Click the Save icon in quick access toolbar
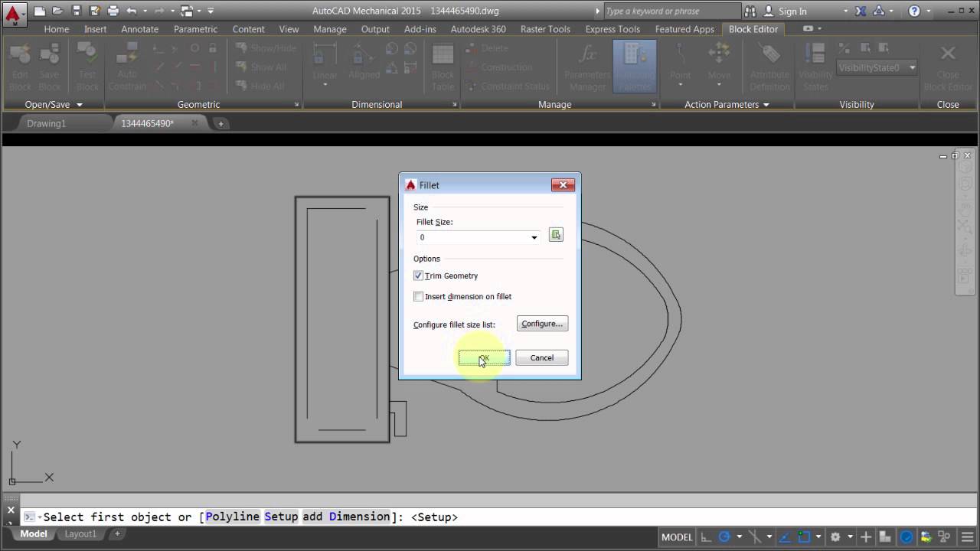980x551 pixels. [76, 11]
